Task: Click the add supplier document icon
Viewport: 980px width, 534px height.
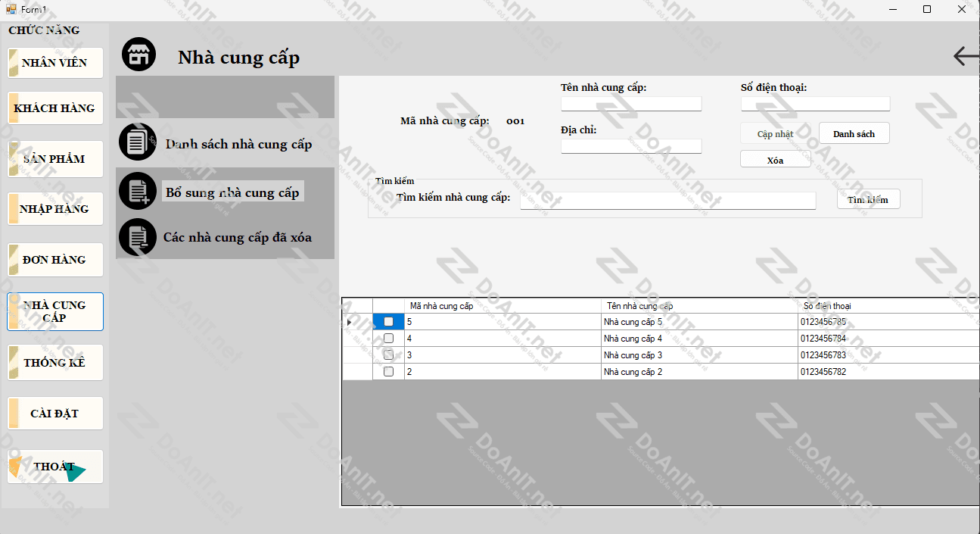Action: (x=138, y=191)
